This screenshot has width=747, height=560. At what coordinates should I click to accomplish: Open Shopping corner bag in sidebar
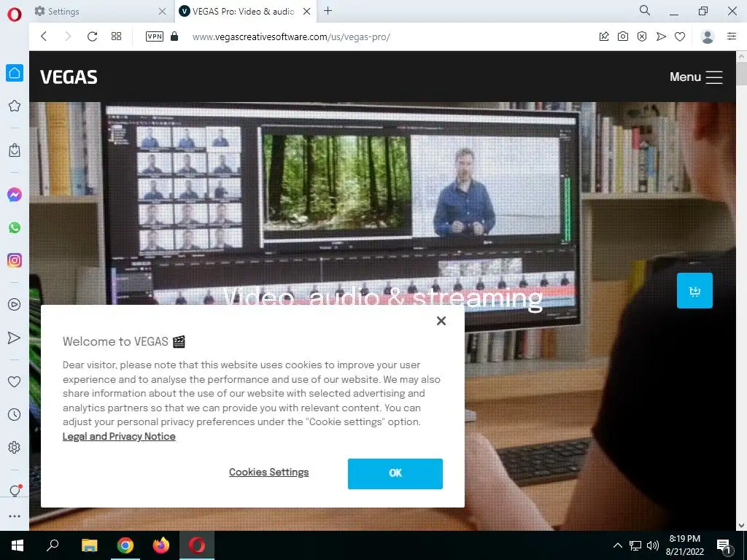point(15,150)
